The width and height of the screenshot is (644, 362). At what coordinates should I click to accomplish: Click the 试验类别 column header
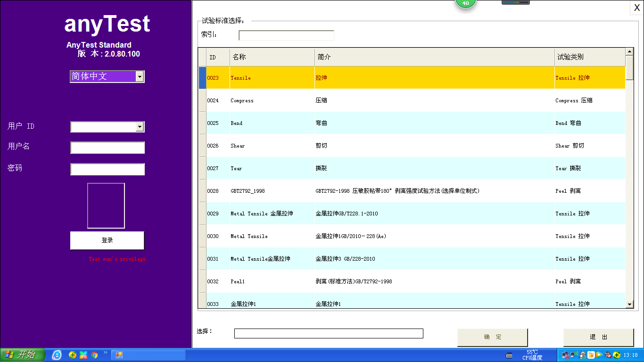[x=590, y=57]
